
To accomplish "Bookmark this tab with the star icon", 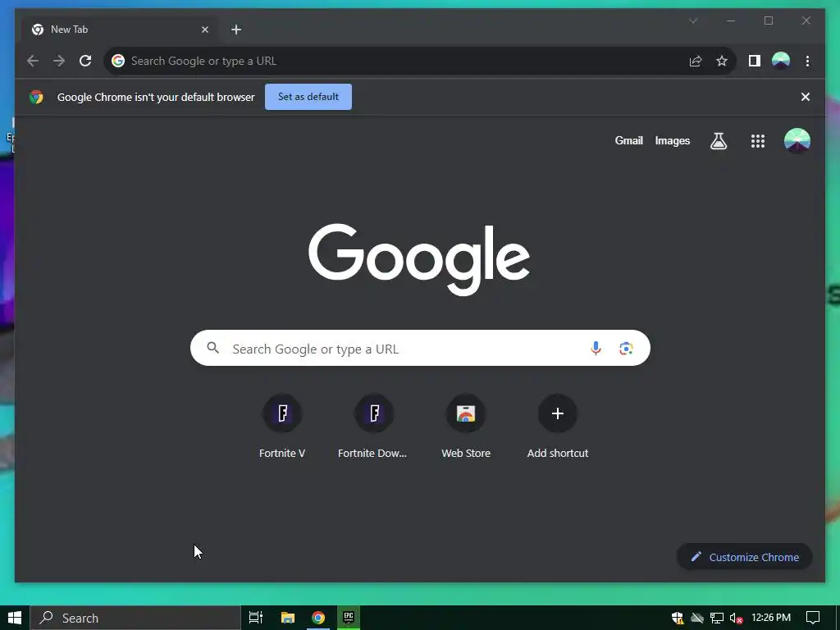I will [722, 61].
